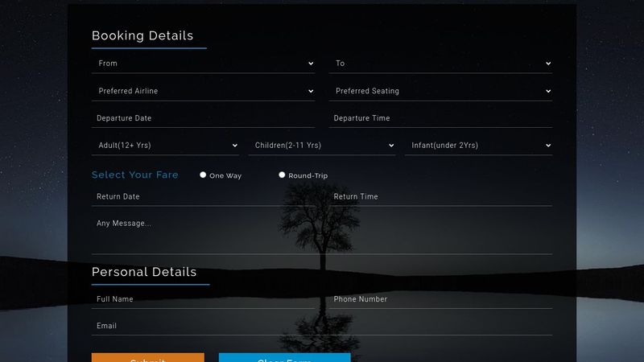Screen dimensions: 644x362
Task: Click the Full Name field
Action: (204, 299)
